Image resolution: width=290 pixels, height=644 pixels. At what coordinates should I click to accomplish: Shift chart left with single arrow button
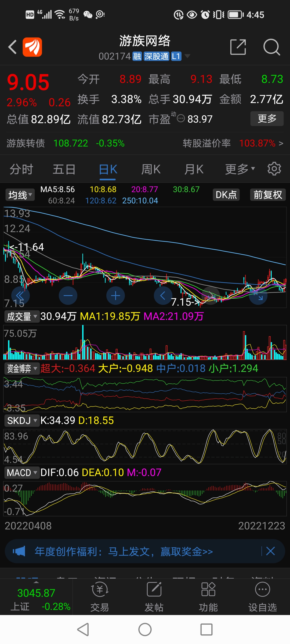[x=163, y=296]
